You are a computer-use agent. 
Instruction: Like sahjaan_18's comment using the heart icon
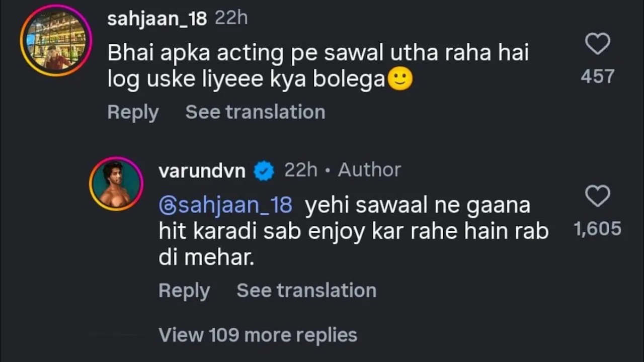click(598, 44)
